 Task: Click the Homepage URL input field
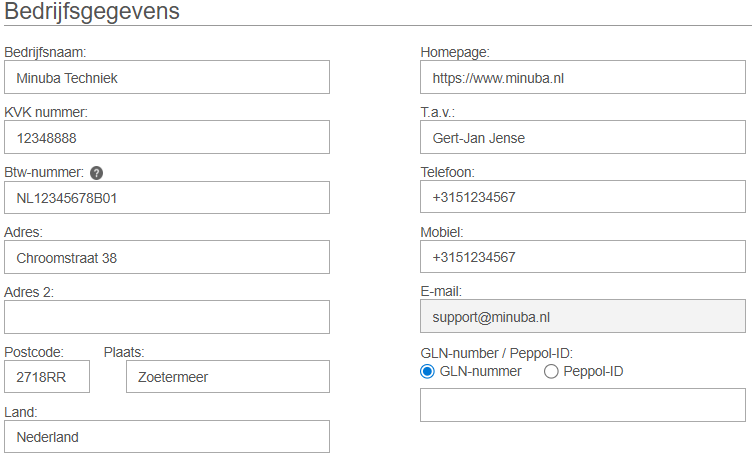pyautogui.click(x=583, y=77)
